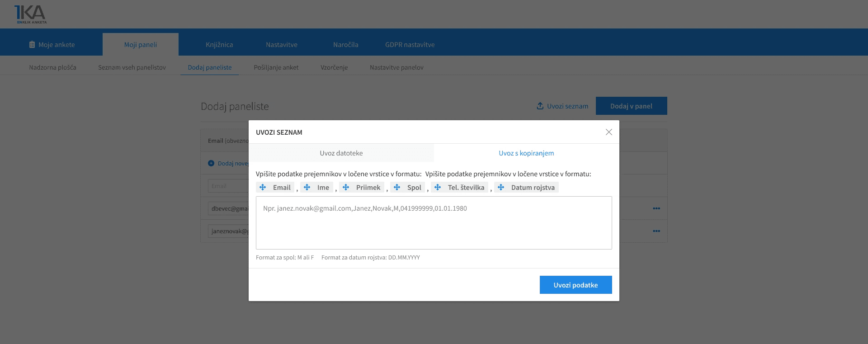
Task: Click the Priimek field chip label
Action: pyautogui.click(x=368, y=187)
